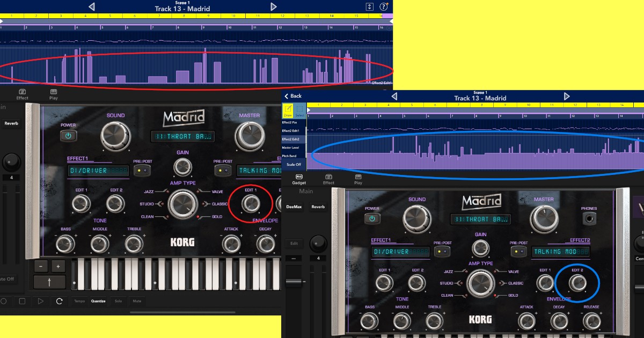Choose the Pitch Bend parameter row

[294, 156]
